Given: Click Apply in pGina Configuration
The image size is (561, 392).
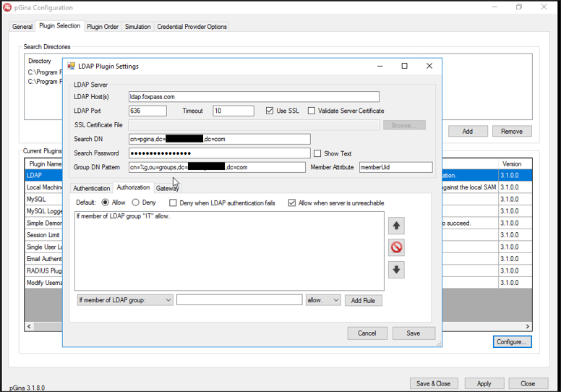Looking at the screenshot, I should 484,383.
